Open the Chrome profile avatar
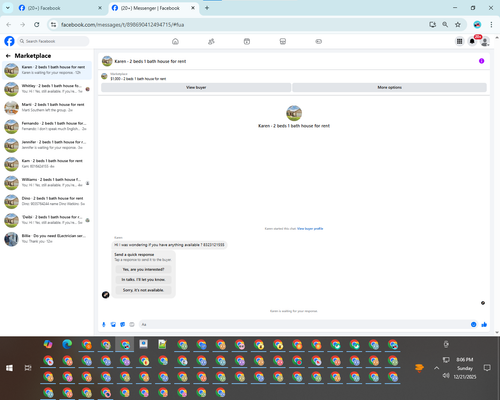The height and width of the screenshot is (400, 500). coord(477,25)
